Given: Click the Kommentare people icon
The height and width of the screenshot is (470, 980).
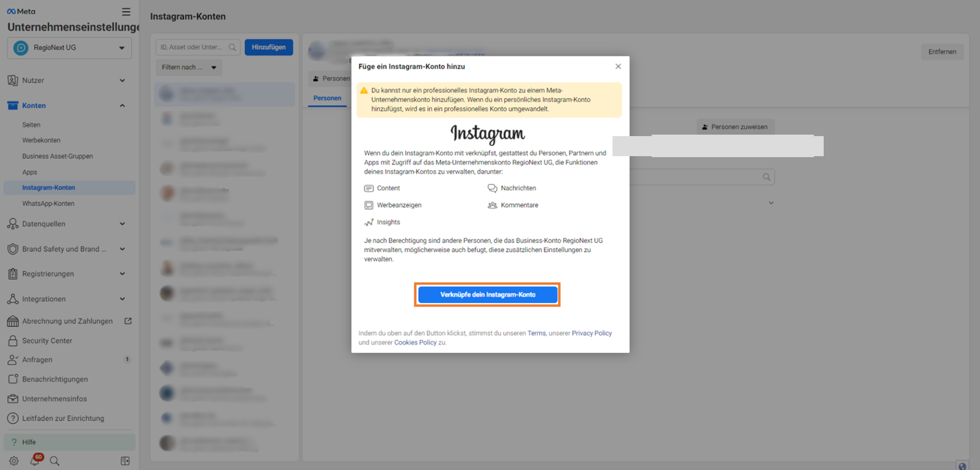Looking at the screenshot, I should click(x=492, y=205).
